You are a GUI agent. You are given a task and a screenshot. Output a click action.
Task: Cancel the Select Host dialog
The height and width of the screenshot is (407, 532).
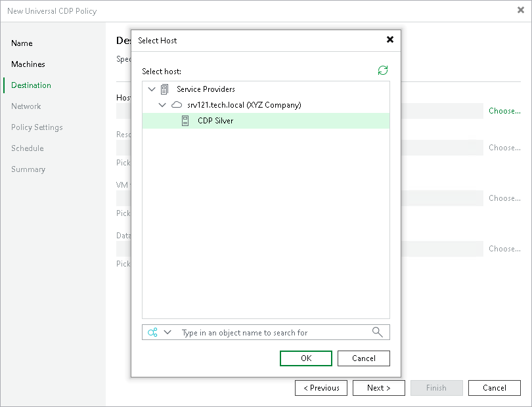coord(363,358)
